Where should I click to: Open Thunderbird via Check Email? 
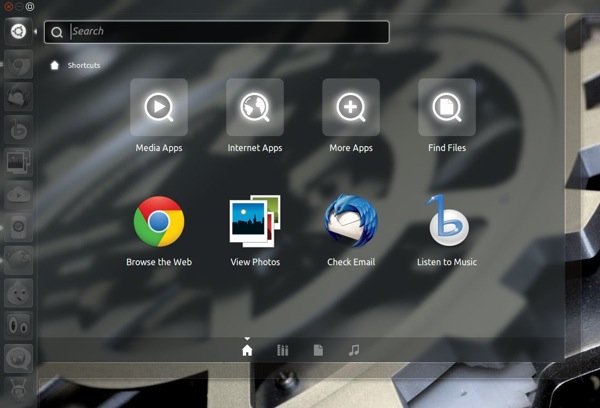point(351,222)
